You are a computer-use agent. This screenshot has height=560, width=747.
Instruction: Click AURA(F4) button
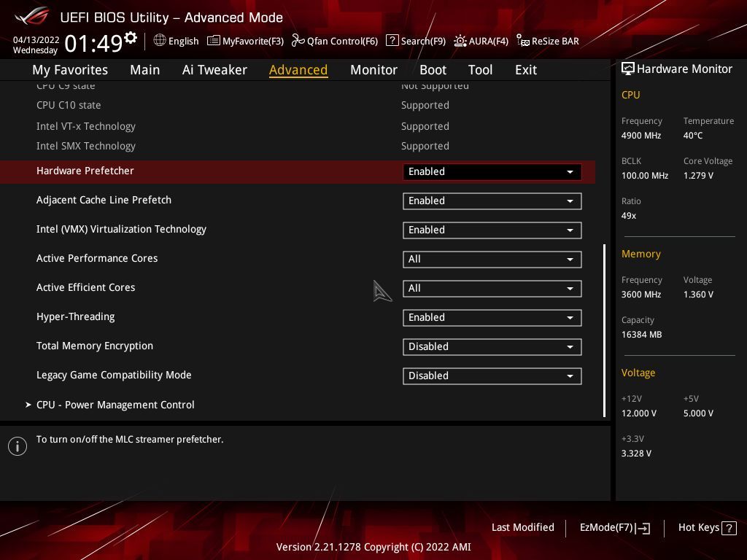click(x=481, y=41)
